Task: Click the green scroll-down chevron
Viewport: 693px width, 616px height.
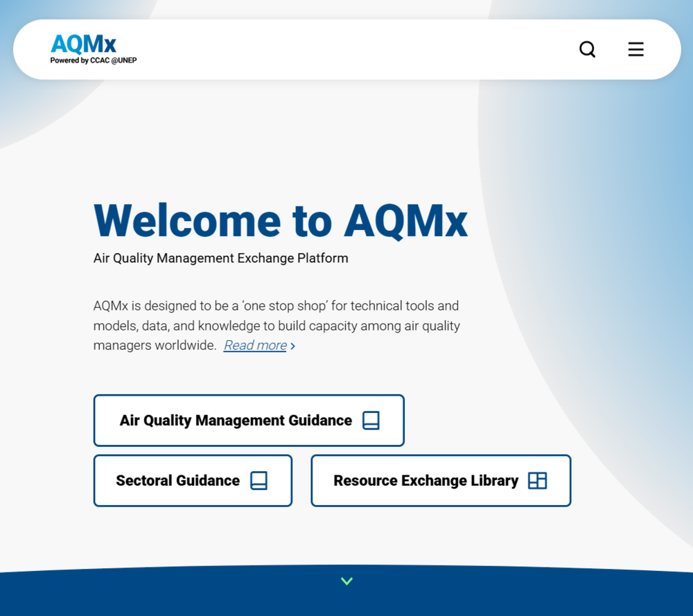Action: coord(347,581)
